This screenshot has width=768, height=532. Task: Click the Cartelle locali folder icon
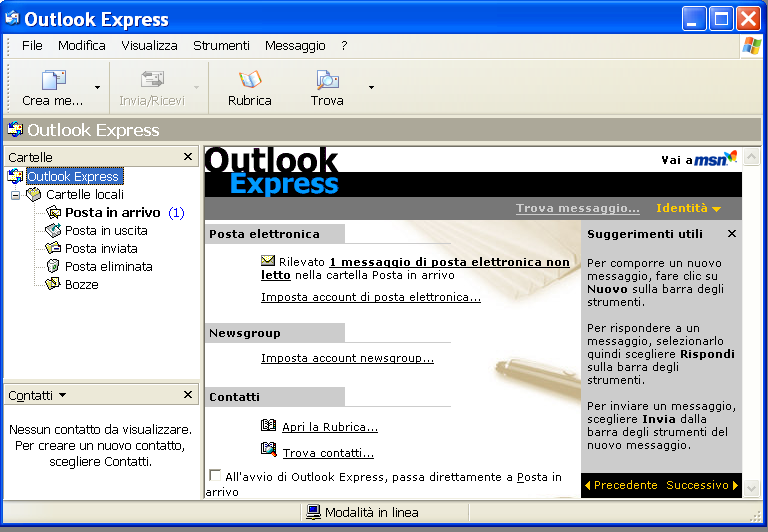point(34,194)
